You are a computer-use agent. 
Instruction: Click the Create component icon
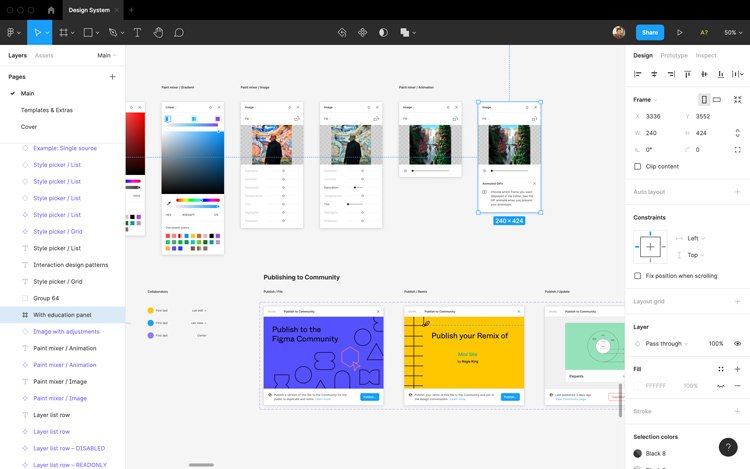363,33
